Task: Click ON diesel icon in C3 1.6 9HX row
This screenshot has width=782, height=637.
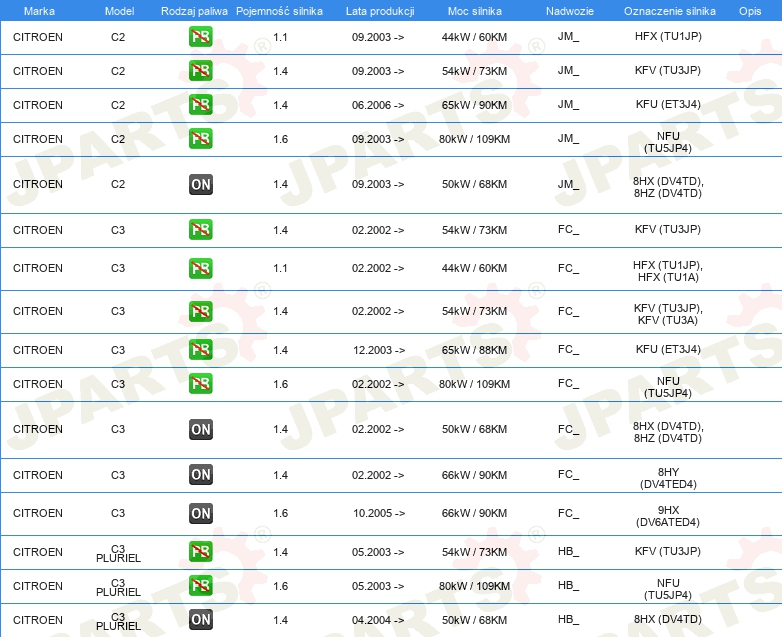Action: click(x=200, y=513)
